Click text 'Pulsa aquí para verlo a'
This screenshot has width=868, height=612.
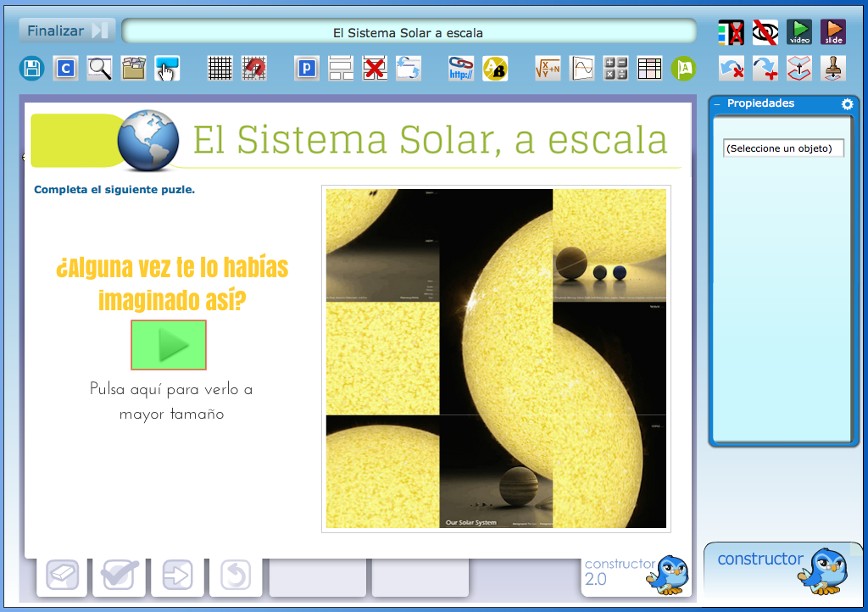[x=171, y=390]
